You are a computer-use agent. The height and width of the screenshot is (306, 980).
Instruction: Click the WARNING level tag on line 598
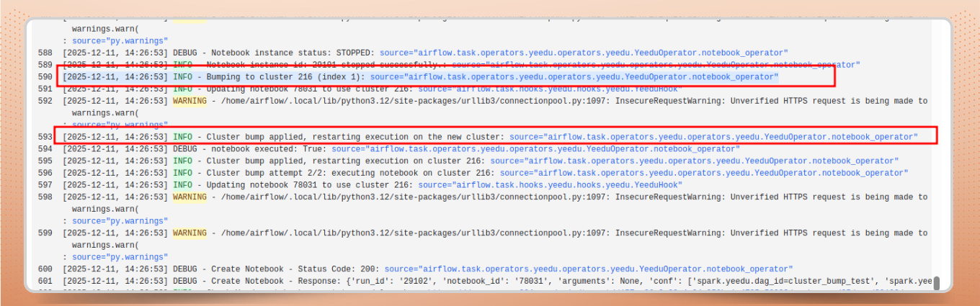pos(190,197)
